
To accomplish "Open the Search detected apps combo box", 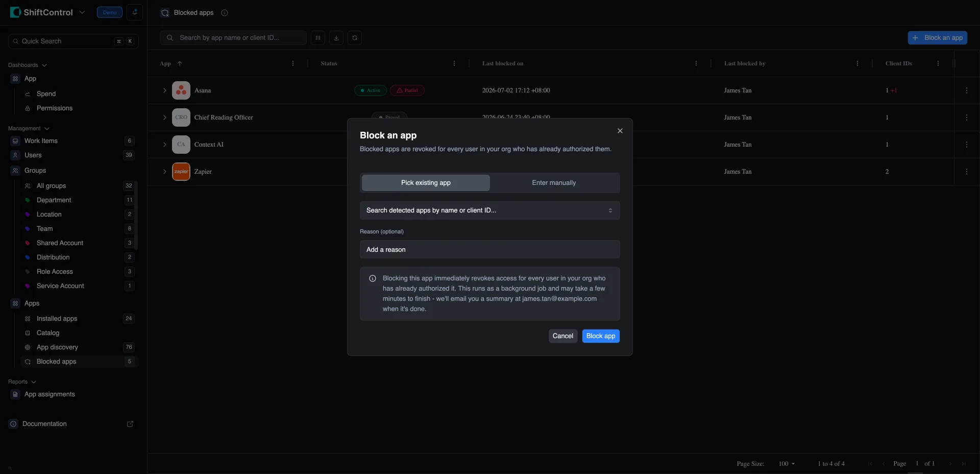I will point(490,210).
